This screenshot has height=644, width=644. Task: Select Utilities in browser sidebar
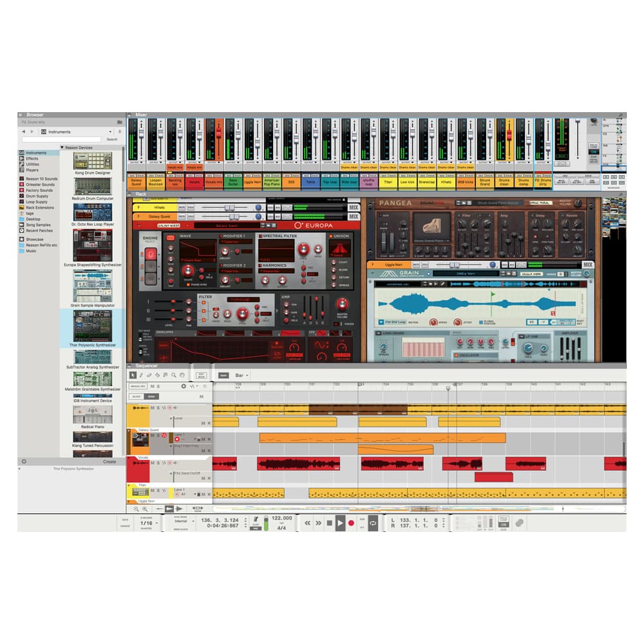point(32,164)
